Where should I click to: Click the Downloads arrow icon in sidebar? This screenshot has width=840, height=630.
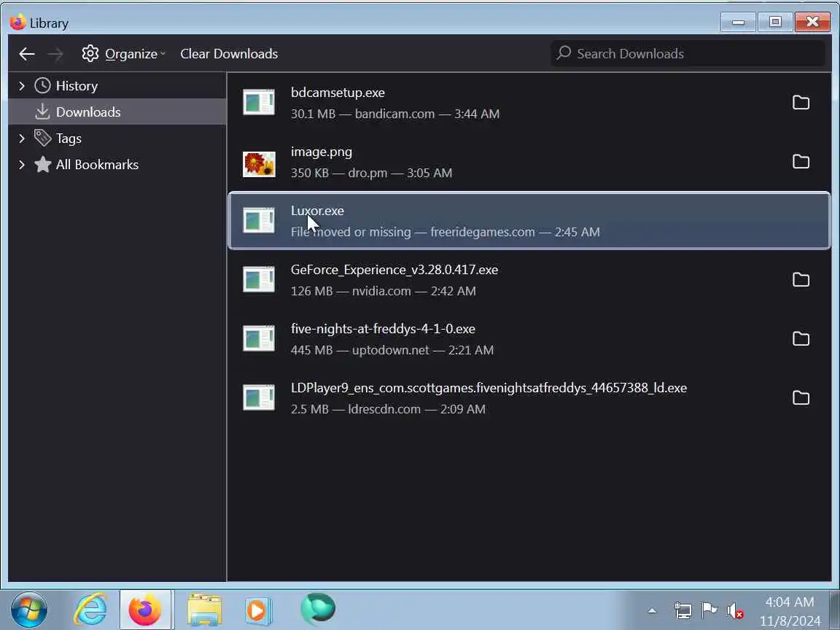tap(42, 112)
